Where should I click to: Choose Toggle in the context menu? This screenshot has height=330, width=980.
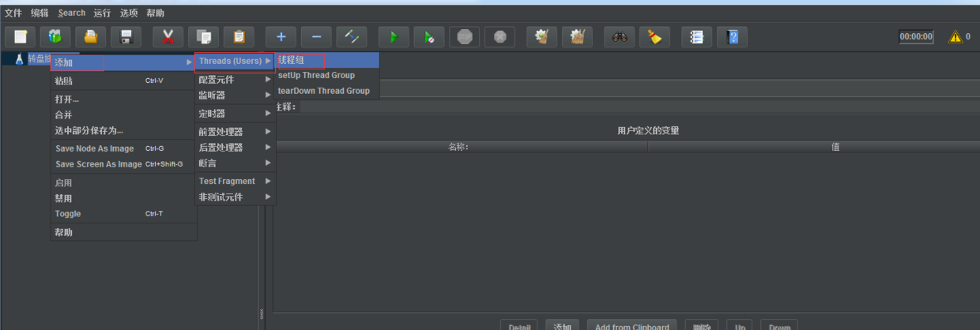coord(68,214)
